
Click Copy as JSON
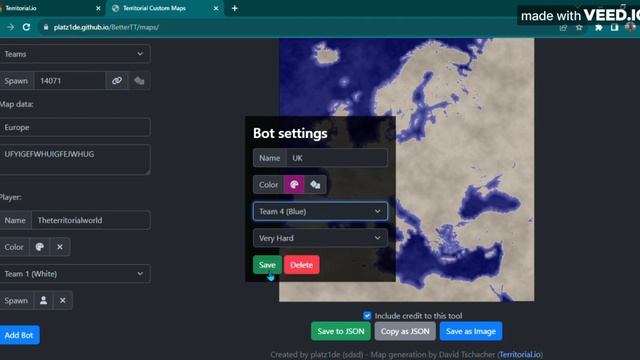(405, 331)
